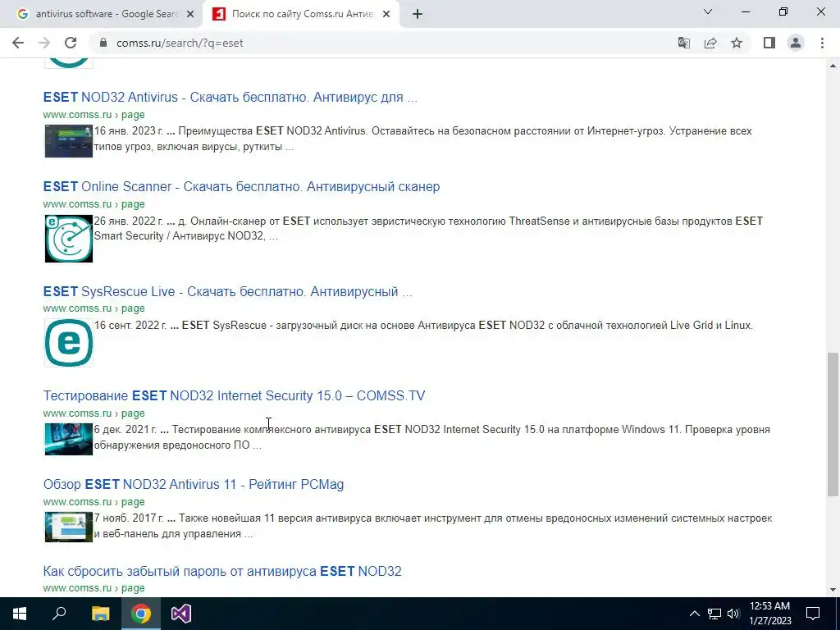Viewport: 840px width, 630px height.
Task: Select the Comss.ru search tab
Action: pyautogui.click(x=301, y=15)
